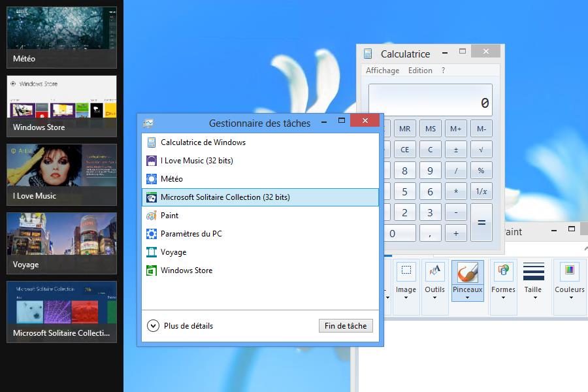The width and height of the screenshot is (588, 392).
Task: Switch to I Love Music app thumbnail
Action: point(61,175)
